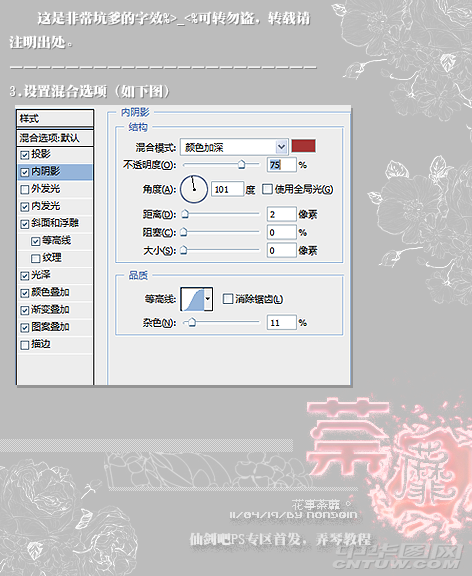Click the red shadow color swatch

pos(303,146)
